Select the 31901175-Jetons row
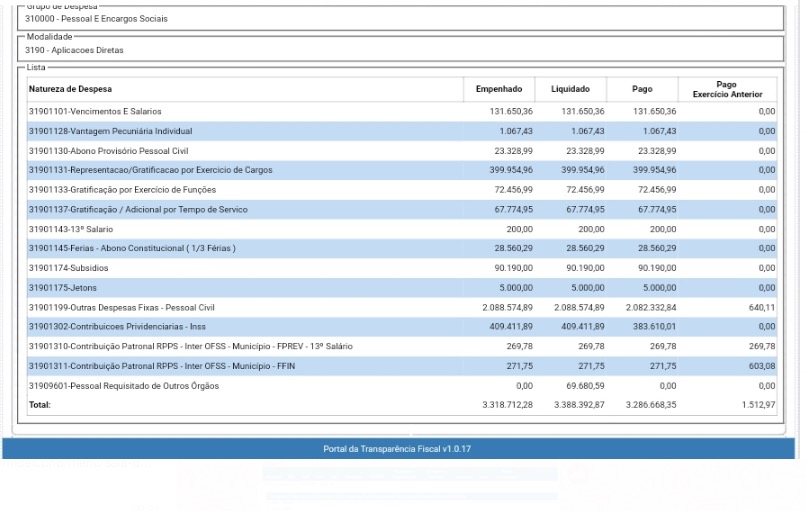The height and width of the screenshot is (511, 806). pyautogui.click(x=64, y=288)
